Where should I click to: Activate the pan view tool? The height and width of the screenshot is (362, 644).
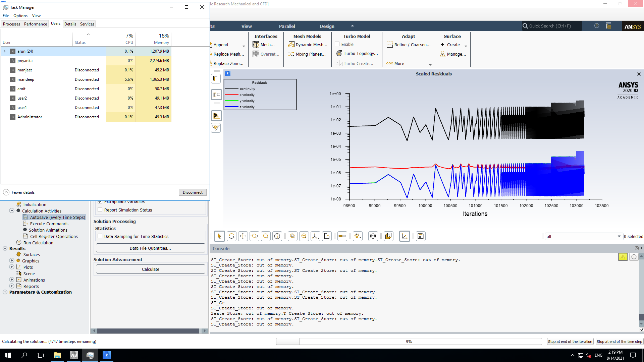[x=243, y=236]
